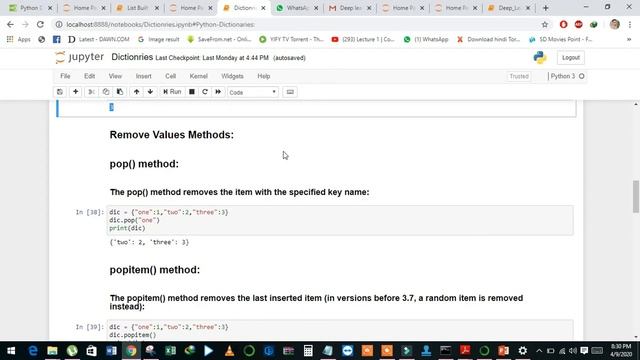Open the Windows Start menu
This screenshot has width=640, height=360.
click(11, 351)
